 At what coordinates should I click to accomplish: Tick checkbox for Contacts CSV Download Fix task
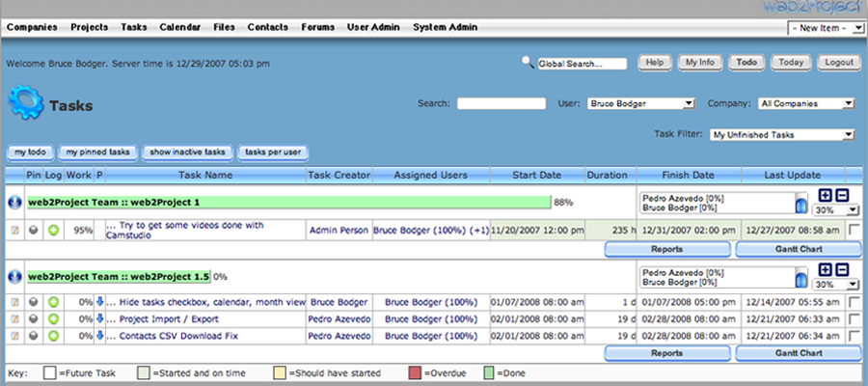pyautogui.click(x=854, y=336)
